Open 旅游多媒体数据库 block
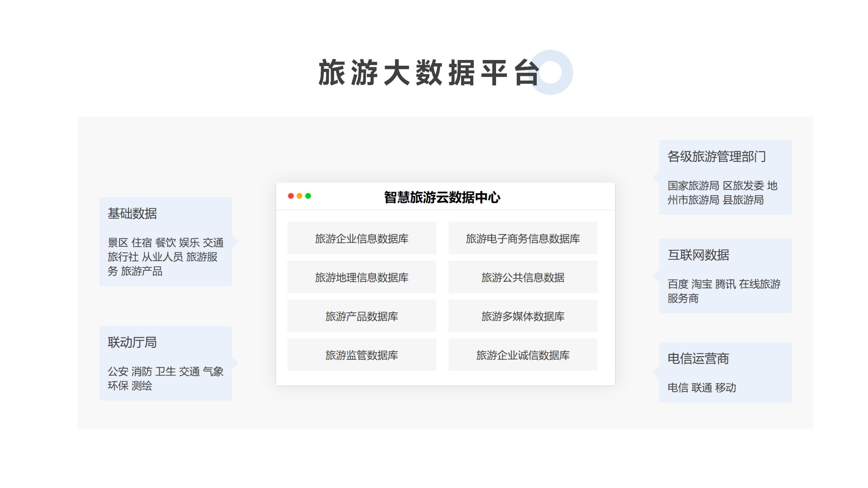 click(x=522, y=316)
